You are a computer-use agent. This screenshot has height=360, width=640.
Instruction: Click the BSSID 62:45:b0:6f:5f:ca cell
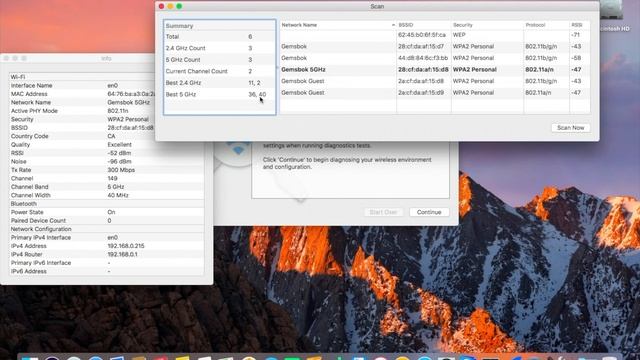click(x=422, y=35)
